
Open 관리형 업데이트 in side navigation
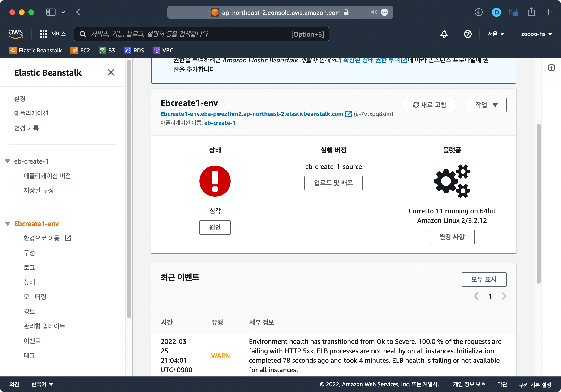click(x=44, y=326)
